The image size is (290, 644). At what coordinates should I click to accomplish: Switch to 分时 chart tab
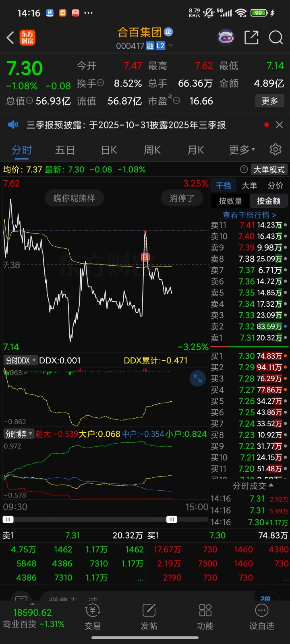tap(22, 150)
